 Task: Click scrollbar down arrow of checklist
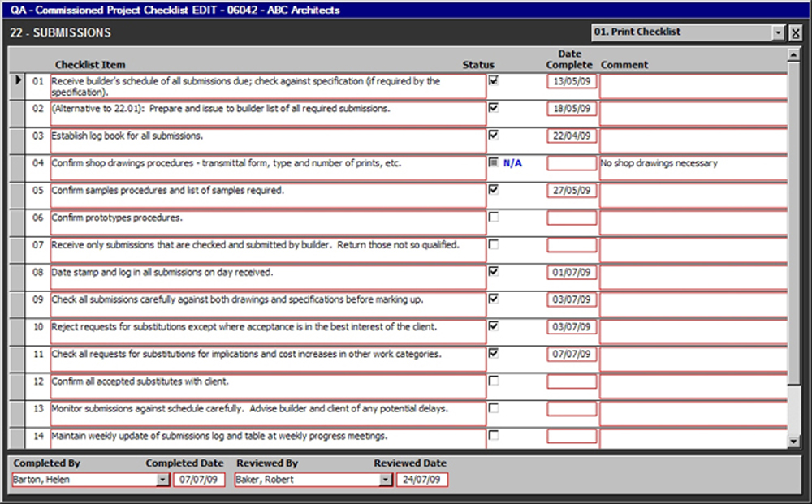pyautogui.click(x=793, y=441)
